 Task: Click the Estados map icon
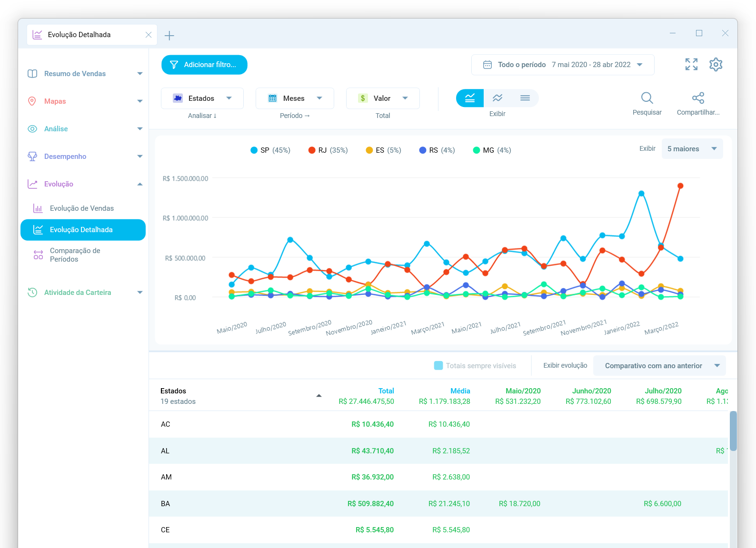coord(178,98)
